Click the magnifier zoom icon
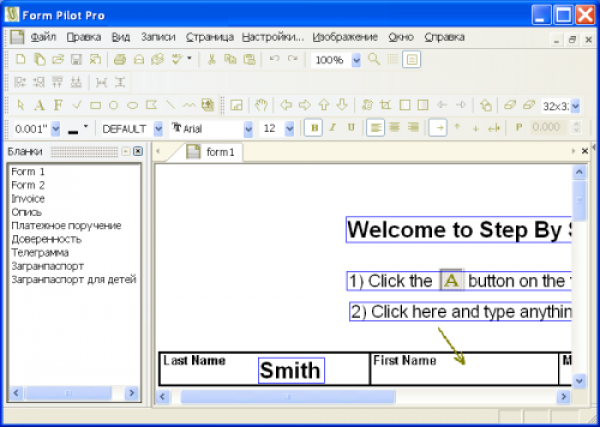The height and width of the screenshot is (427, 600). coord(374,60)
